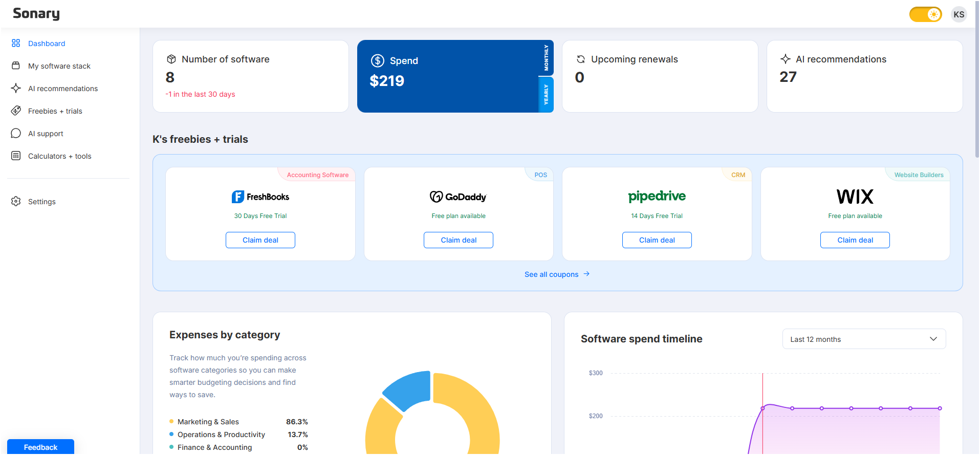Click the Calculators + tools icon
Screen dimensions: 980x455
16,156
